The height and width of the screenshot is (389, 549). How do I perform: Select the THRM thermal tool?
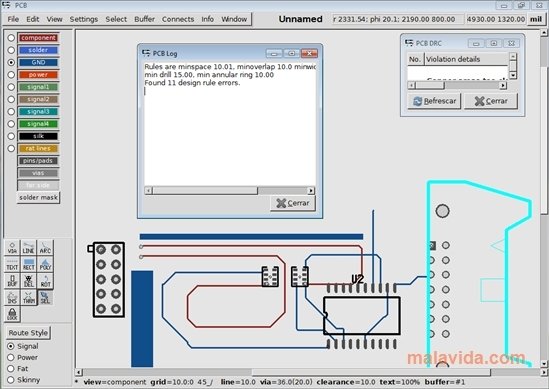click(x=28, y=298)
